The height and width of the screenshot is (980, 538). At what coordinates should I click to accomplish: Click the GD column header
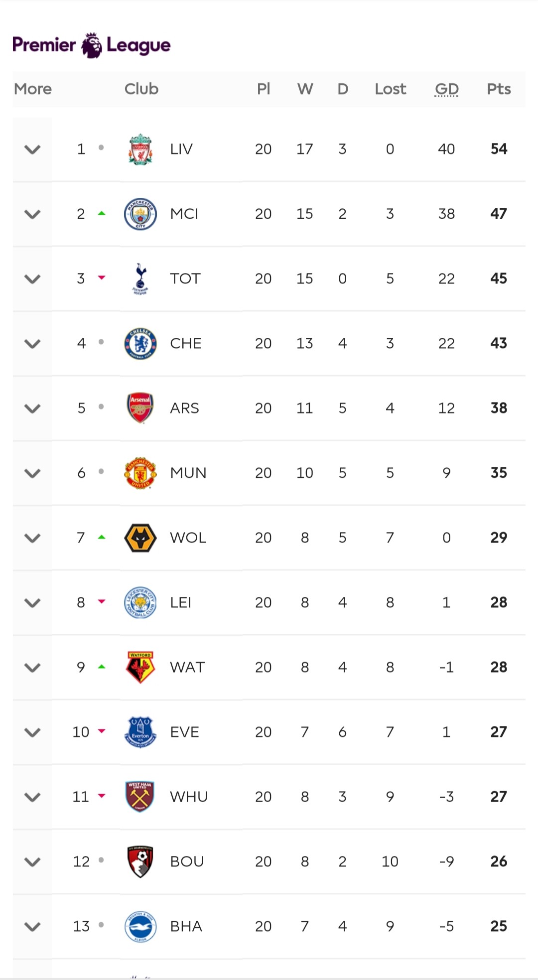point(446,89)
